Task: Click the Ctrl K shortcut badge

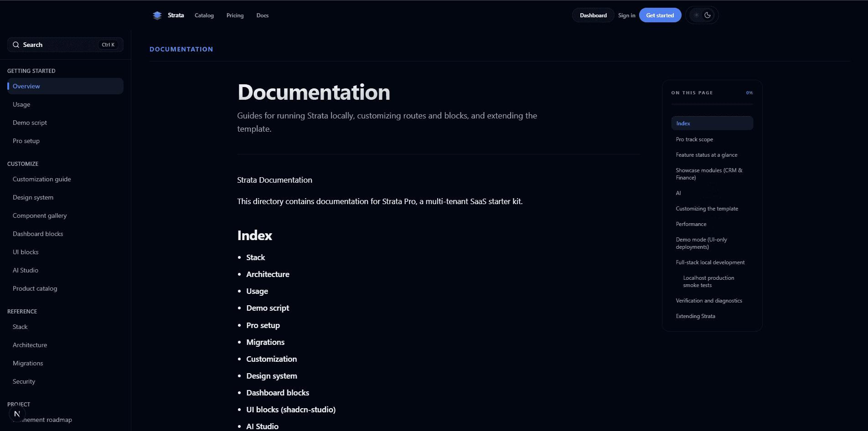Action: (x=108, y=45)
